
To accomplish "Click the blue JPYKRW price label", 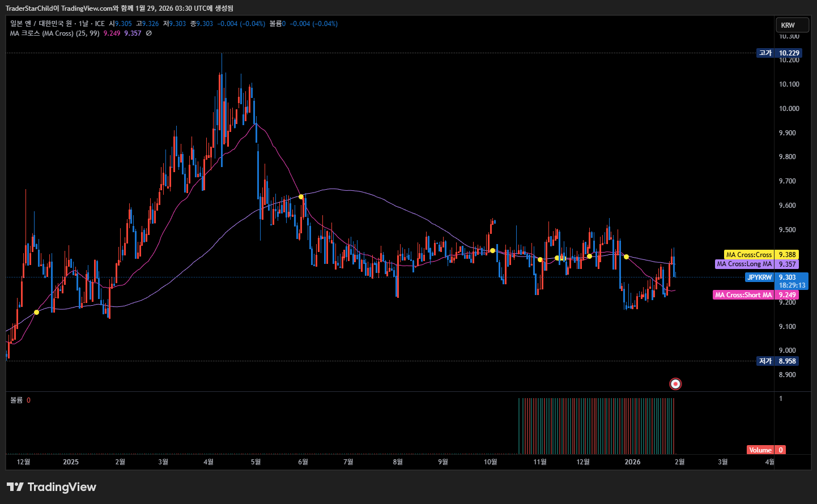I will pos(759,277).
